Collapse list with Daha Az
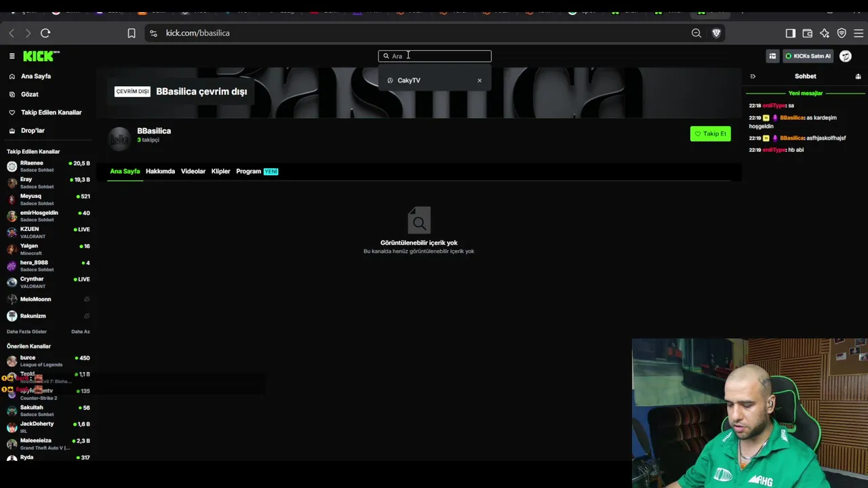Image resolution: width=868 pixels, height=488 pixels. point(80,331)
